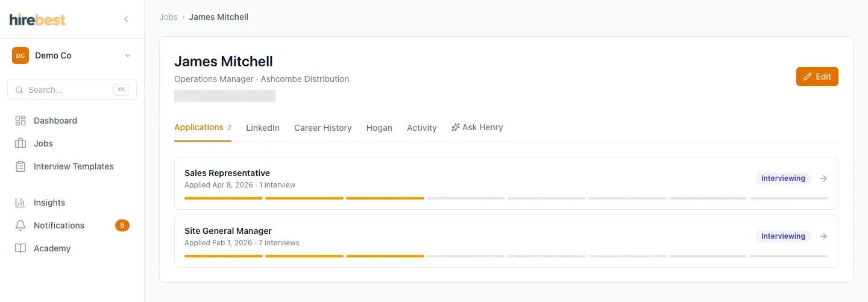The width and height of the screenshot is (868, 302).
Task: Click the Dashboard grid icon
Action: pyautogui.click(x=20, y=121)
